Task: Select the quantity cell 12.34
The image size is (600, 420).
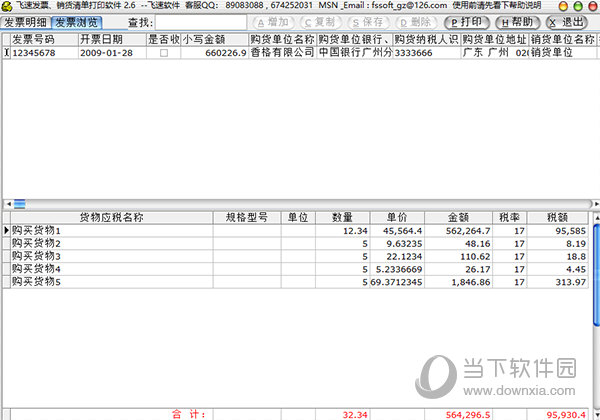Action: (342, 231)
